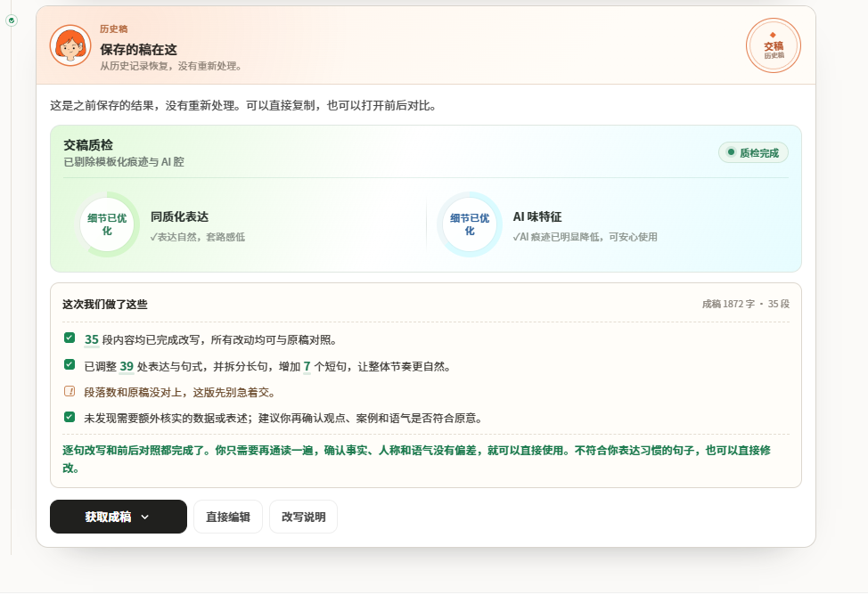Click the text ✓表达自然，套路感低
The height and width of the screenshot is (595, 868).
click(198, 237)
